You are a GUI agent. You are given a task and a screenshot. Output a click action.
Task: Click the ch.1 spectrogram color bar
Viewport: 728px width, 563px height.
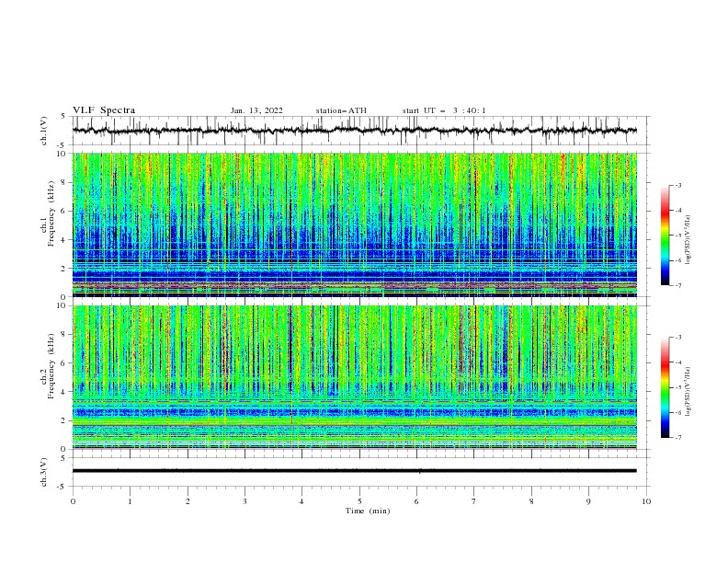(665, 235)
